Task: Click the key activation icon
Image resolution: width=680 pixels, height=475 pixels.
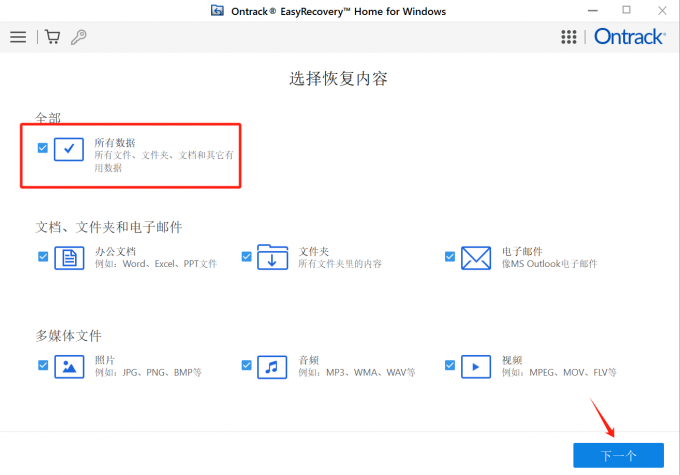Action: coord(78,37)
